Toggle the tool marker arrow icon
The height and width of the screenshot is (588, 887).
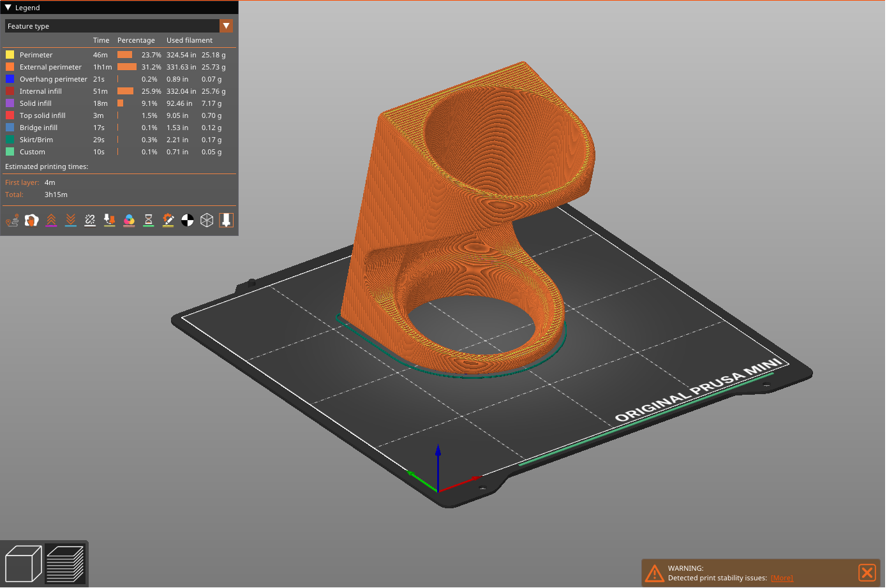coord(226,221)
